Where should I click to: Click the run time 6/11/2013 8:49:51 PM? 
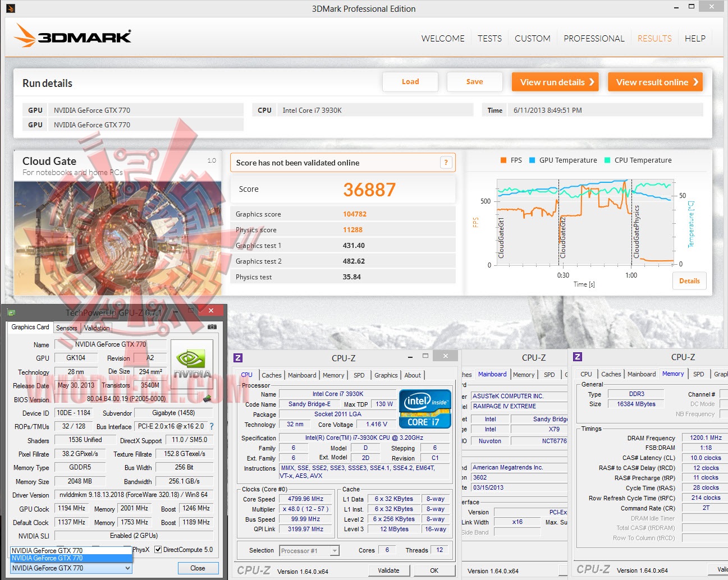pyautogui.click(x=548, y=111)
